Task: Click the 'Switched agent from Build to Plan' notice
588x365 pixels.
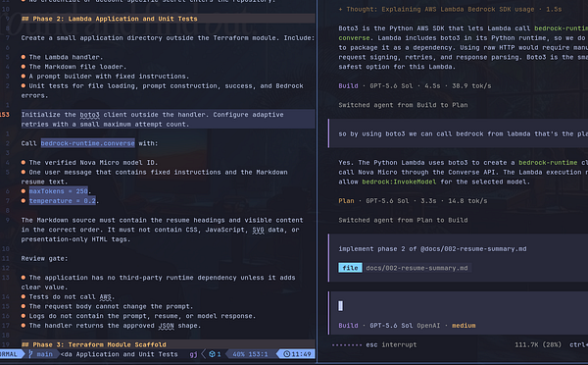Action: (403, 105)
